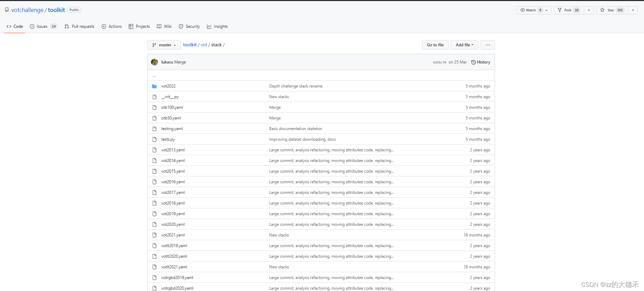
Task: Open vot2018.yaml file
Action: pyautogui.click(x=173, y=203)
